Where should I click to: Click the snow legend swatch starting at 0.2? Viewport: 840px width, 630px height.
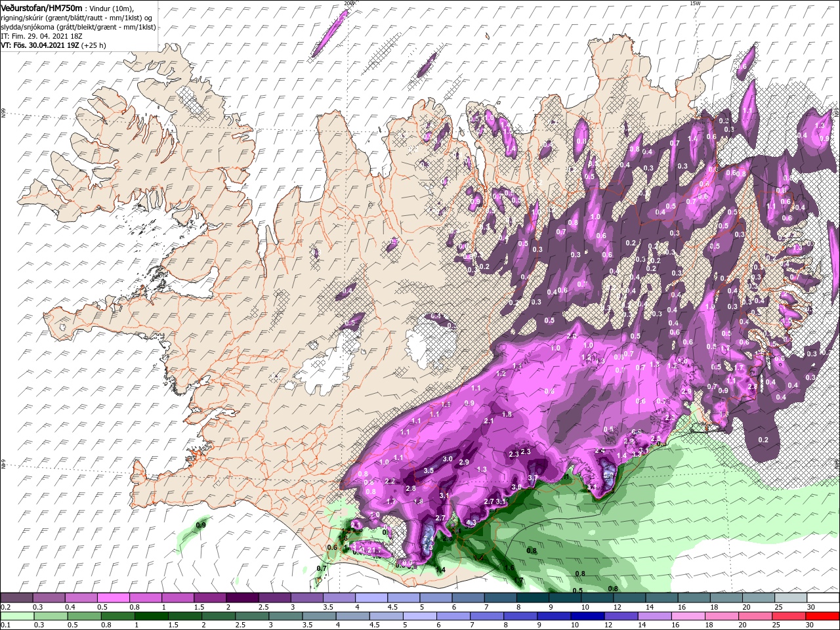click(x=16, y=598)
